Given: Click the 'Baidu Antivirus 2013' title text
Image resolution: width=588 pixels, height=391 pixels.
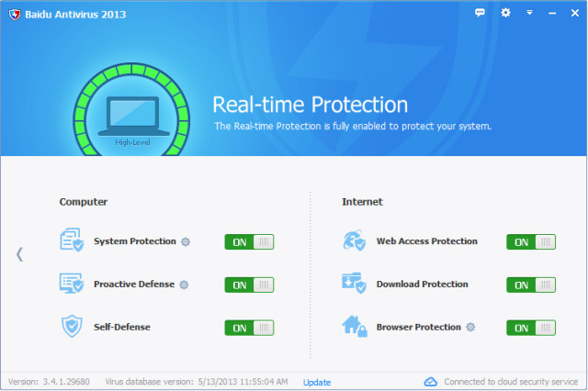Looking at the screenshot, I should point(75,15).
